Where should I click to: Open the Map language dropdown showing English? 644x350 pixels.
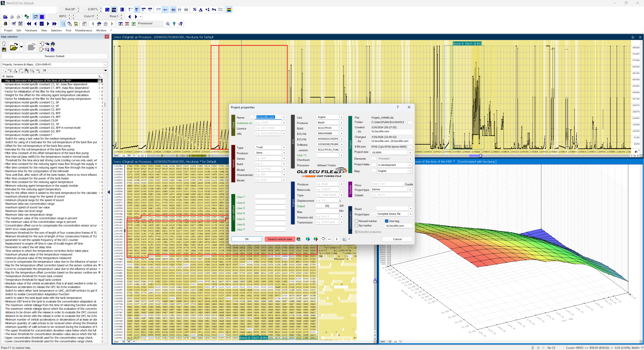(x=410, y=171)
